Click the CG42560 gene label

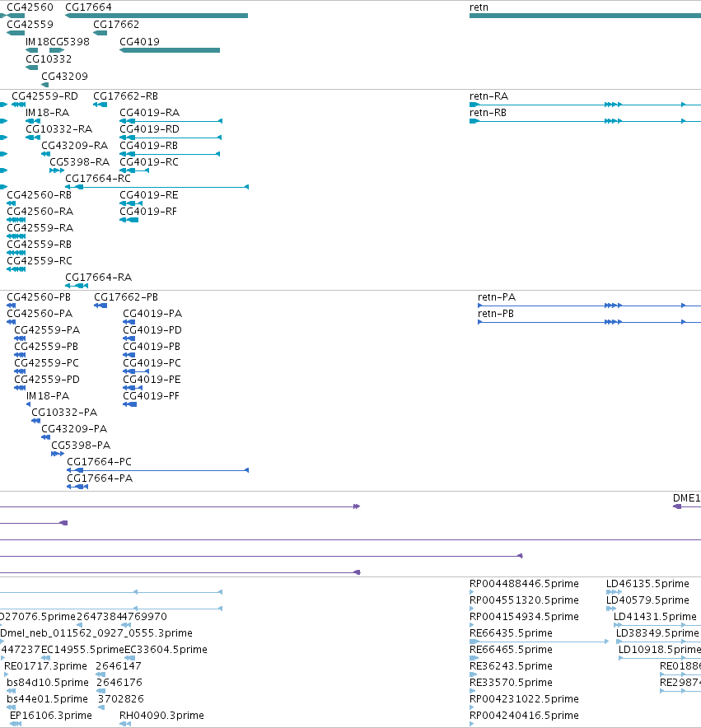30,7
